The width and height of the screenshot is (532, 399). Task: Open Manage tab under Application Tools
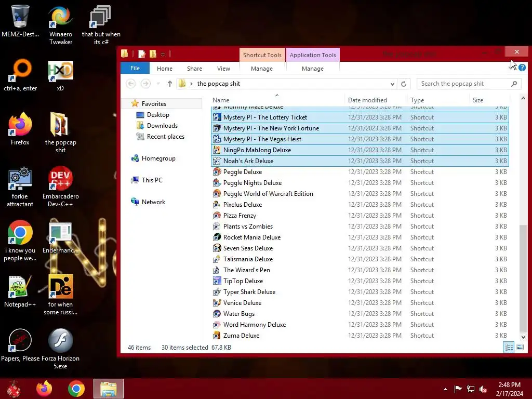[x=312, y=69]
